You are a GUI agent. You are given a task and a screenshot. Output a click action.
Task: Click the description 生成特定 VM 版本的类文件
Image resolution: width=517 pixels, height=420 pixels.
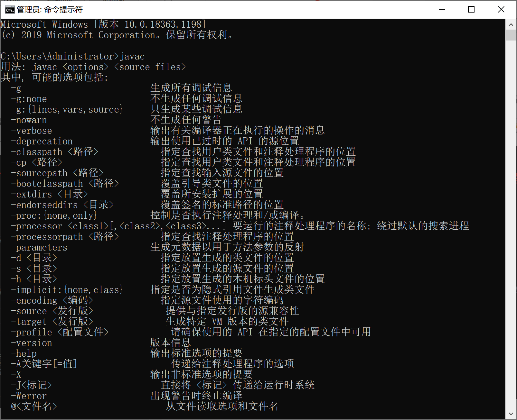tap(227, 322)
